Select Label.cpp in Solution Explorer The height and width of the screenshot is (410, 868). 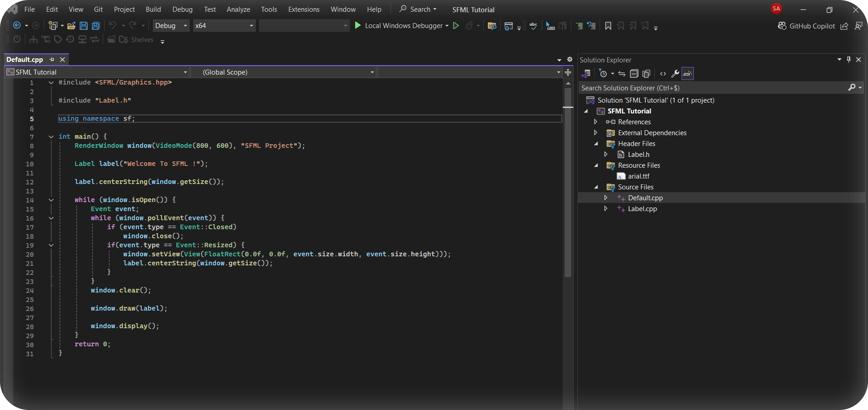pyautogui.click(x=642, y=209)
